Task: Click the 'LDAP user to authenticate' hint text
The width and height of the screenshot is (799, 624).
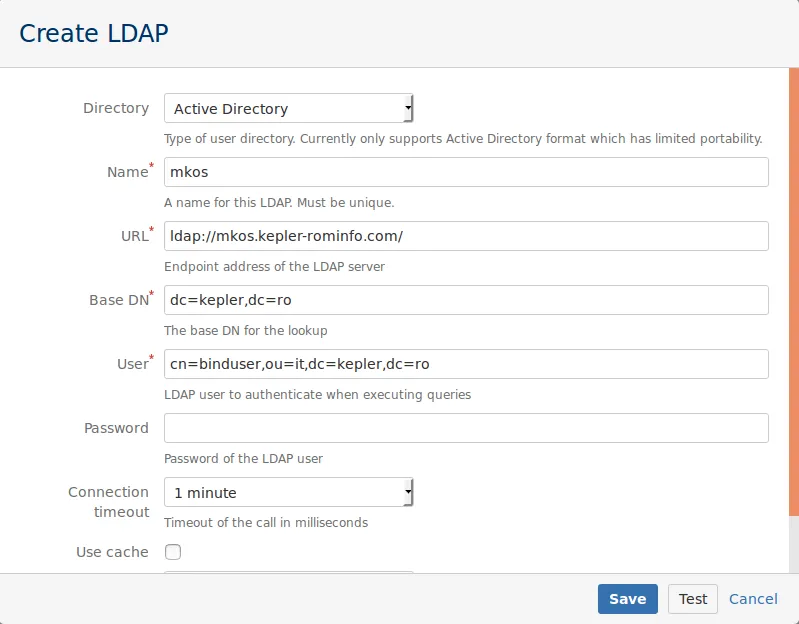Action: tap(317, 395)
